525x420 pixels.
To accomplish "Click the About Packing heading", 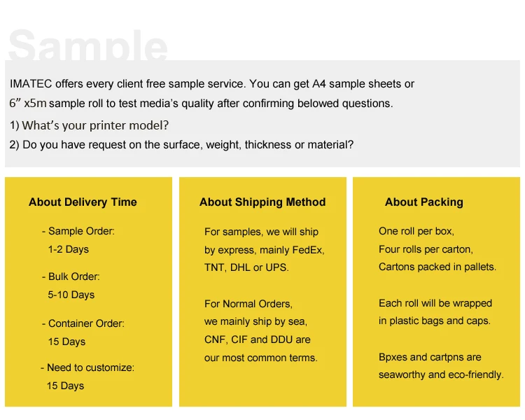I will (424, 202).
